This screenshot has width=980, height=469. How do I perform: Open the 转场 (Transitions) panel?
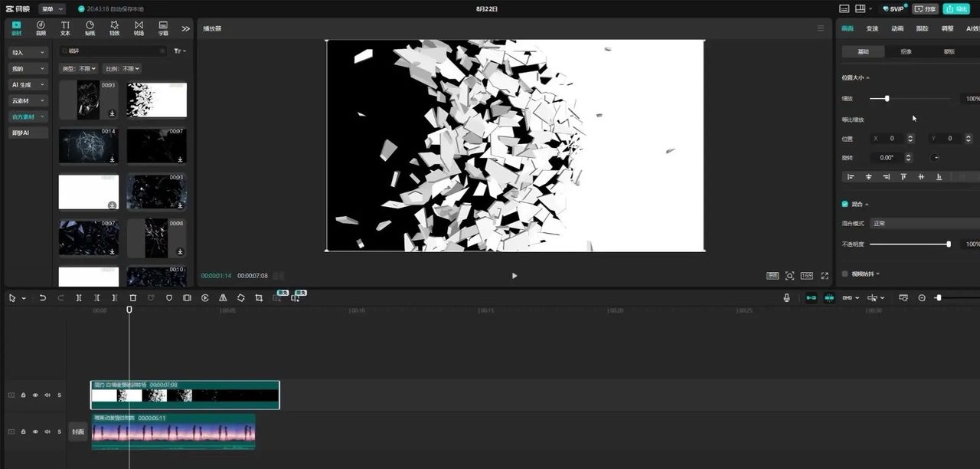139,28
